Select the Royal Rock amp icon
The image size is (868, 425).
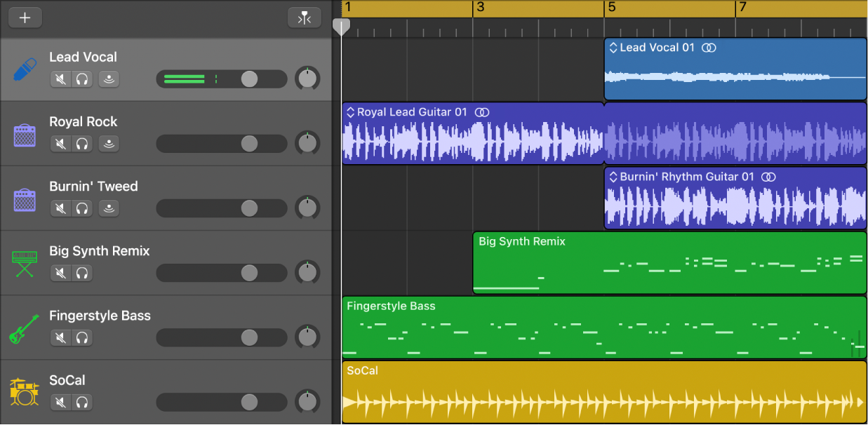[25, 135]
